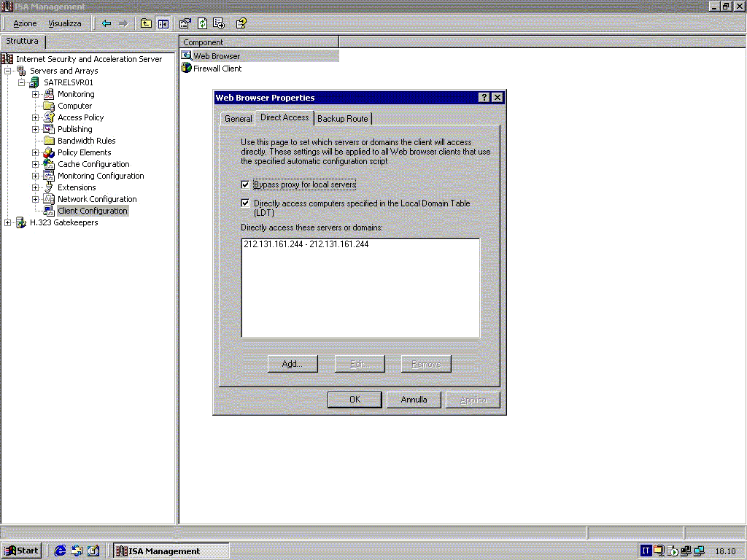The image size is (747, 560).
Task: Click the Refresh toolbar icon
Action: pyautogui.click(x=202, y=23)
